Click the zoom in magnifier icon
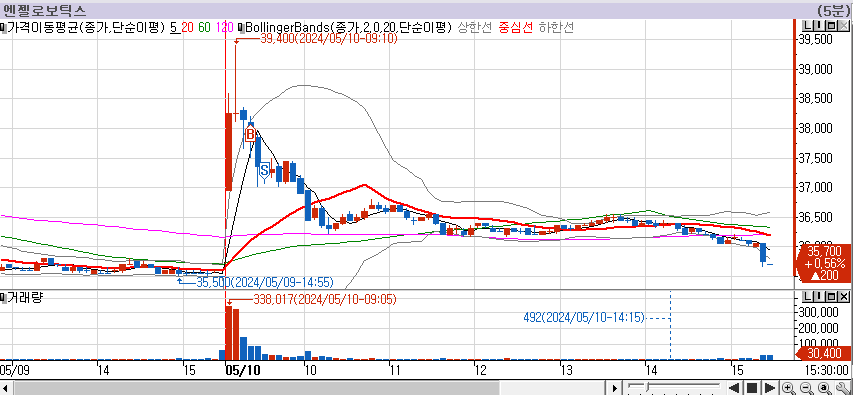The image size is (853, 395). 788,388
